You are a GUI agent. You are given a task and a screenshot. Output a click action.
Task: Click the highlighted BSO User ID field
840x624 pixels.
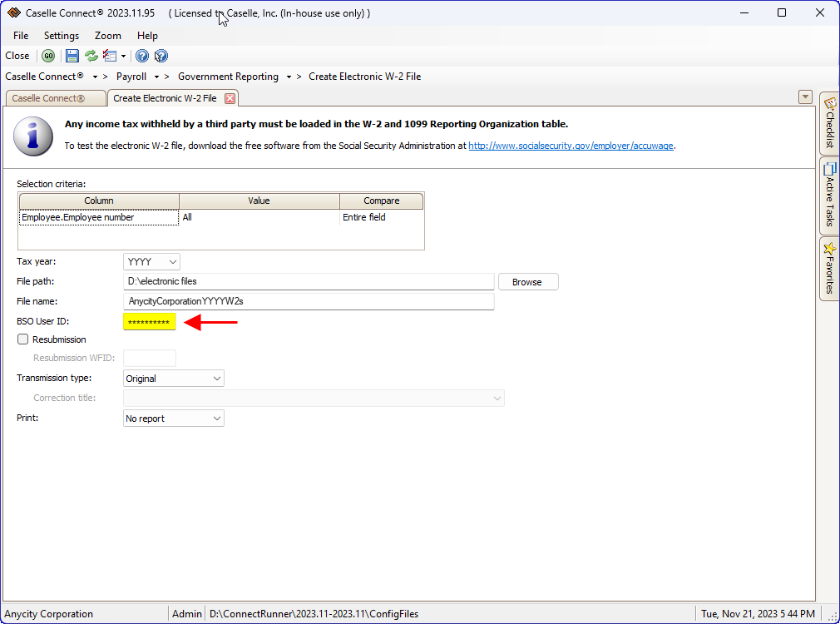150,321
